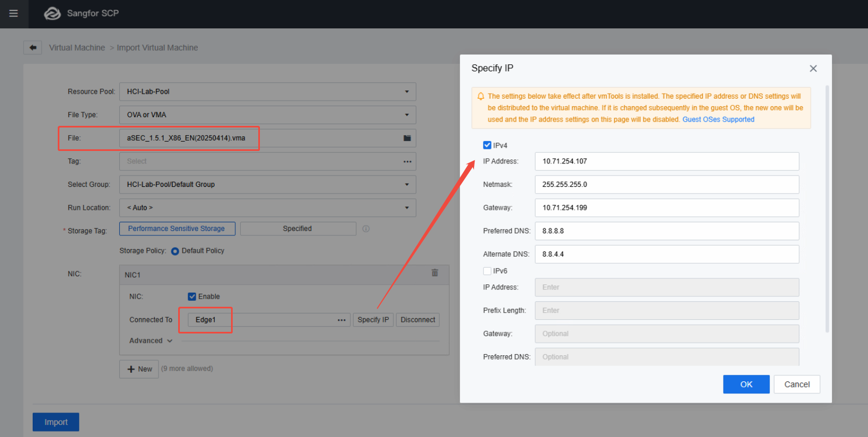This screenshot has width=868, height=437.
Task: Click the 'Specify IP' dialog title
Action: (x=492, y=68)
